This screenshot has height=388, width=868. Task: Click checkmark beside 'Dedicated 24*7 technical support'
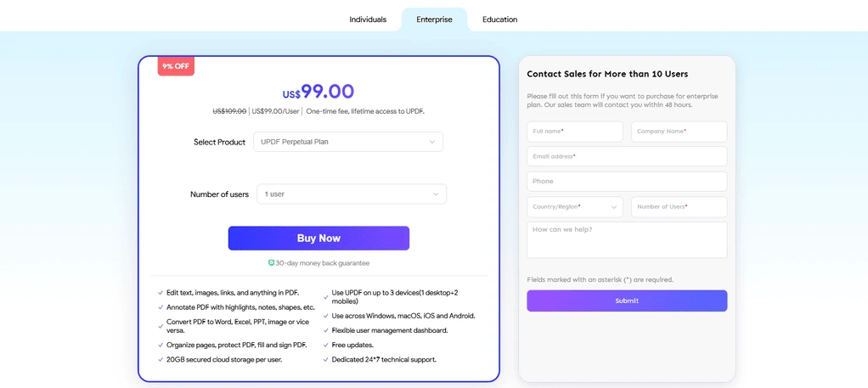coord(326,360)
